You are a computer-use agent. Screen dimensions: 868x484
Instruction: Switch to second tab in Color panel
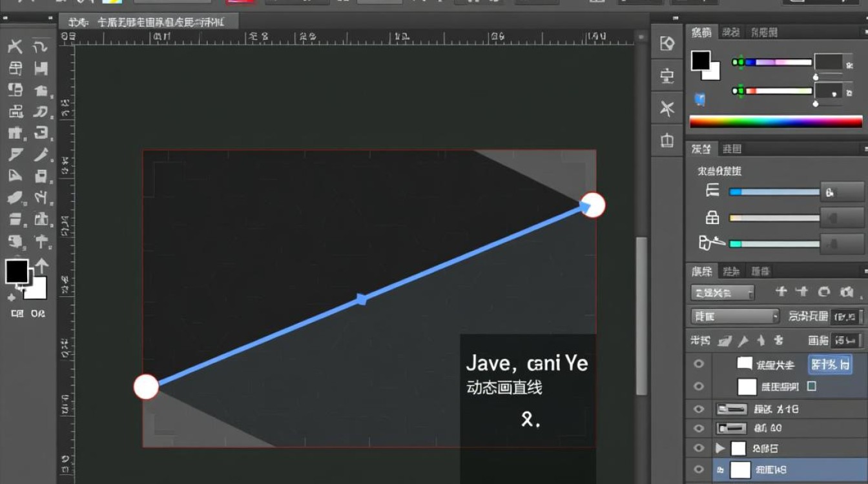pos(730,32)
